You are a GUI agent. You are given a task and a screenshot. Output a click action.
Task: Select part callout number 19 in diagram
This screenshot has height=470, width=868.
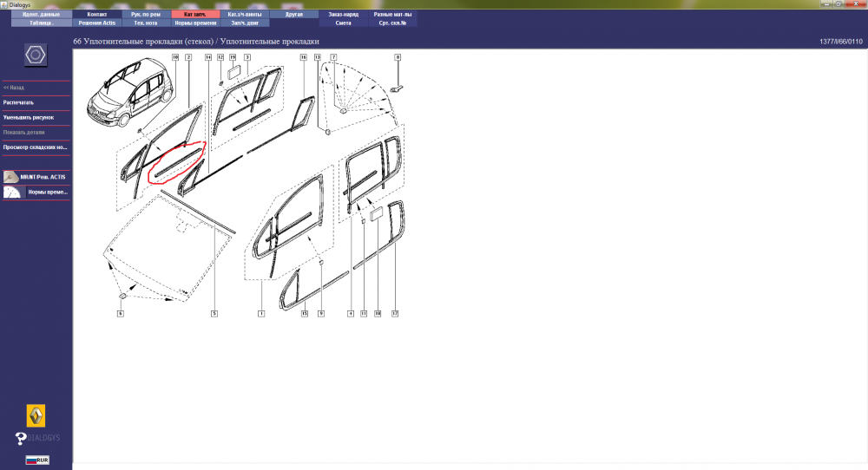tap(233, 57)
